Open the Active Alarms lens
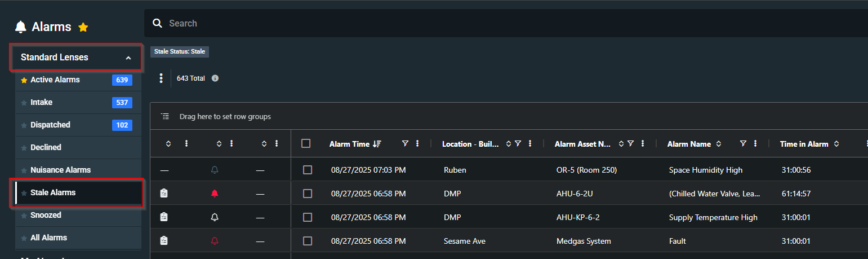 (55, 80)
